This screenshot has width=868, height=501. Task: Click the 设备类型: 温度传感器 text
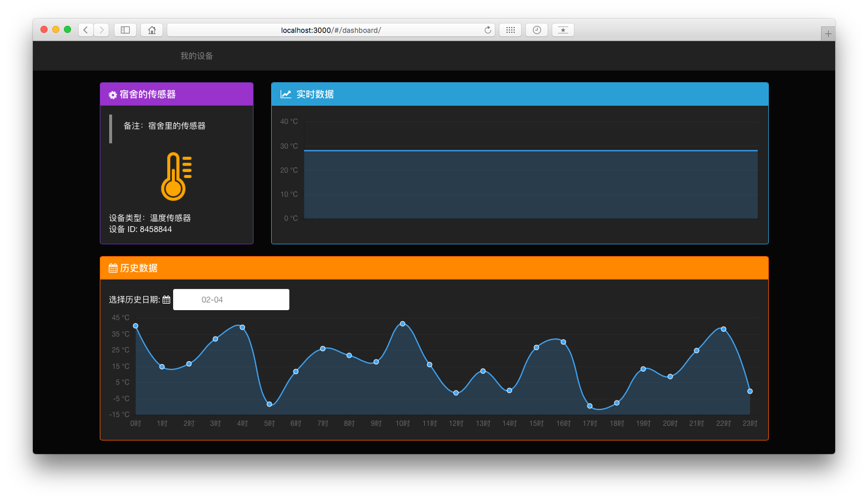(x=150, y=218)
